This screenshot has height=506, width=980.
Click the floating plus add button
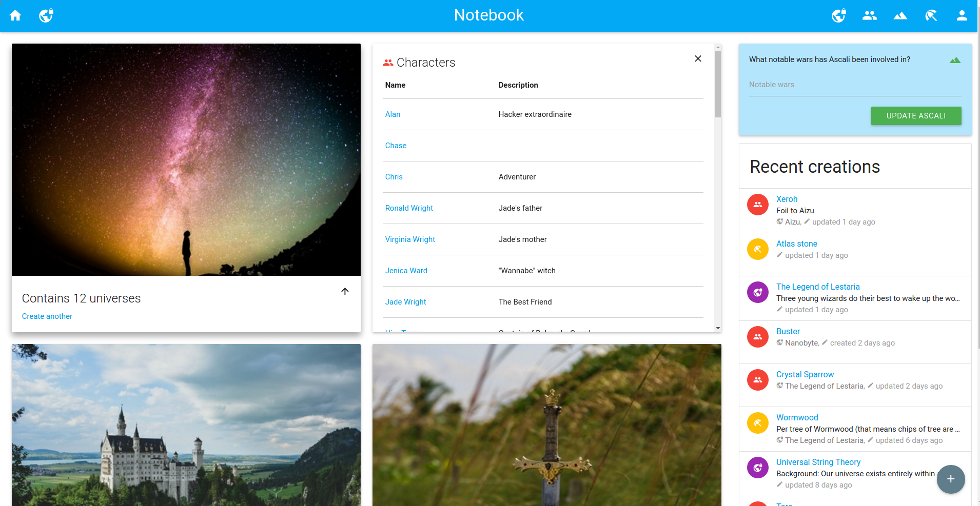(x=951, y=479)
